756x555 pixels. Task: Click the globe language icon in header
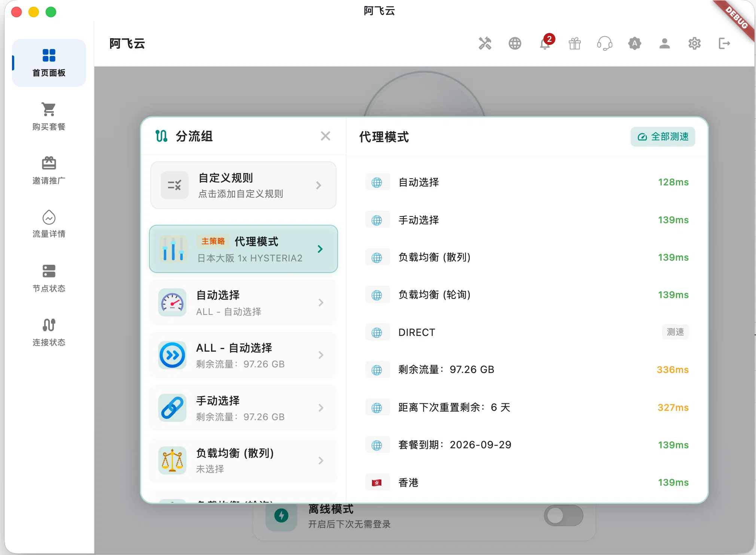coord(515,43)
